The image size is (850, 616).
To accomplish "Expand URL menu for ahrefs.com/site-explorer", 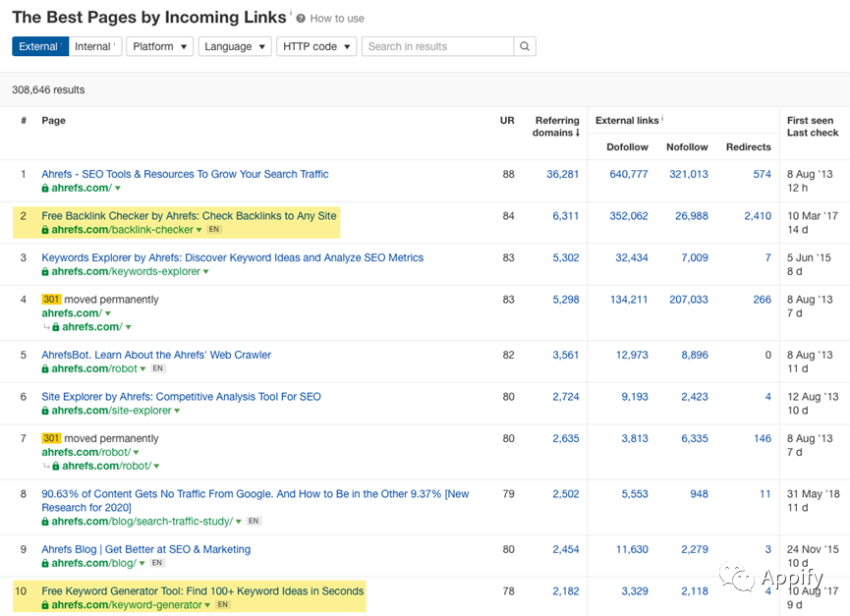I will click(177, 412).
